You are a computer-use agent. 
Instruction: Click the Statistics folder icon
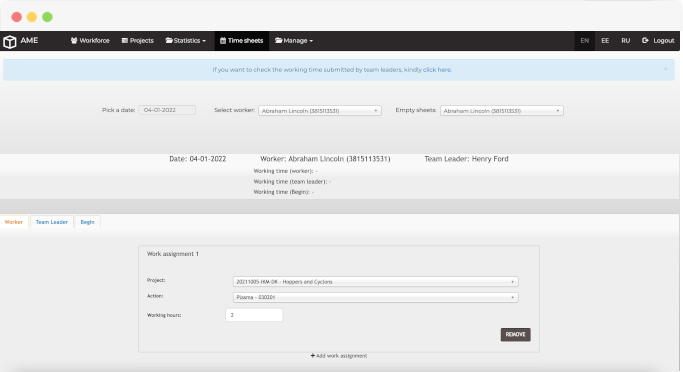coord(169,41)
